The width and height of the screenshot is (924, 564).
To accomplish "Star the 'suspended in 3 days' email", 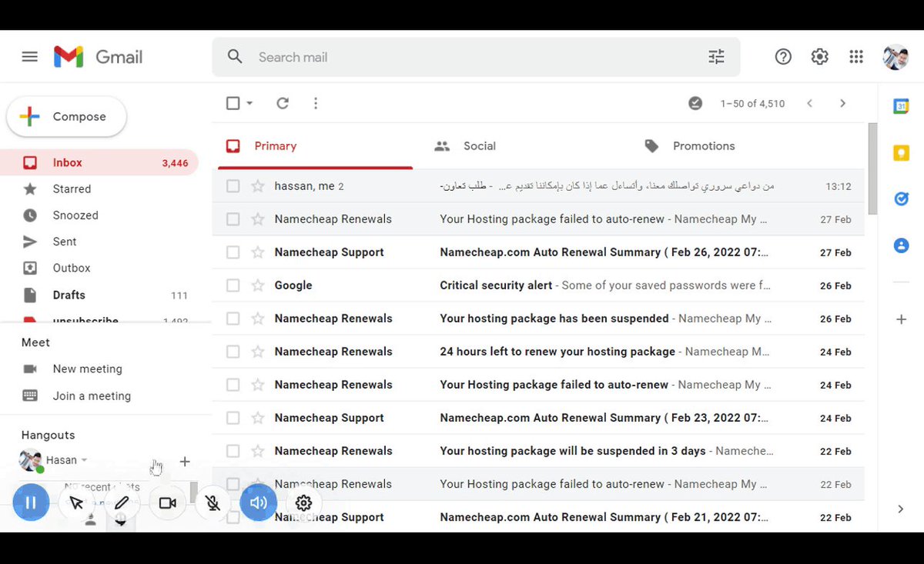I will 258,451.
